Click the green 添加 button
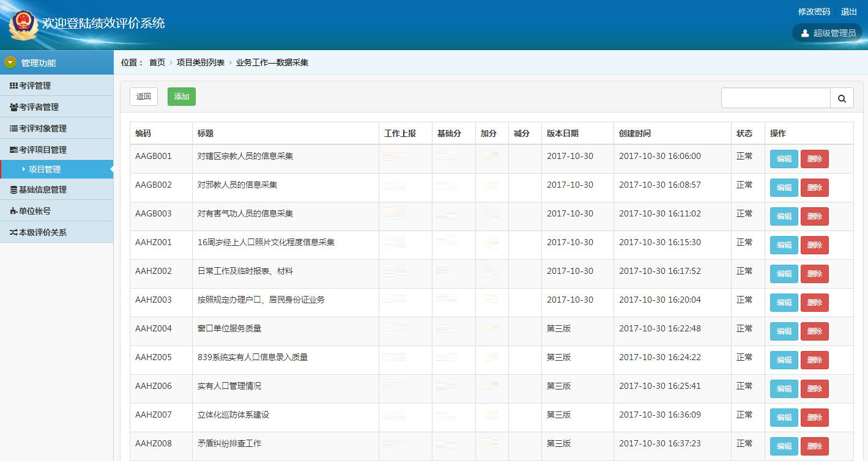 pyautogui.click(x=181, y=96)
